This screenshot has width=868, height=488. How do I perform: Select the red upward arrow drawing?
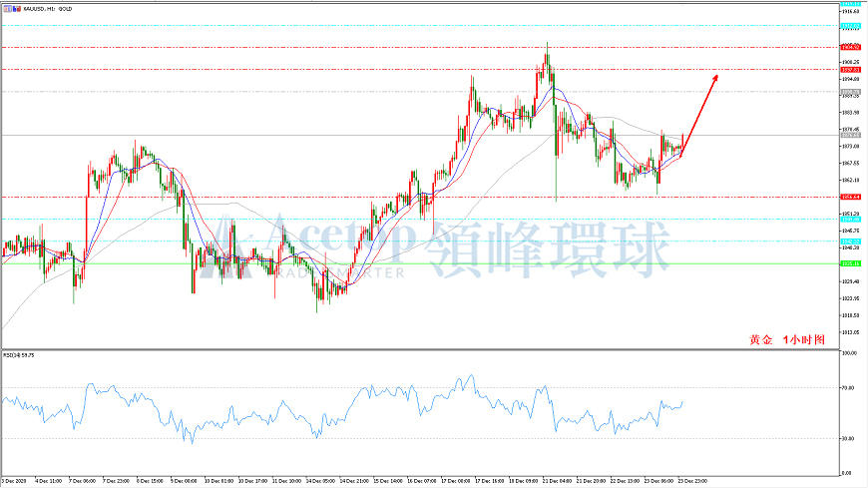[x=699, y=115]
